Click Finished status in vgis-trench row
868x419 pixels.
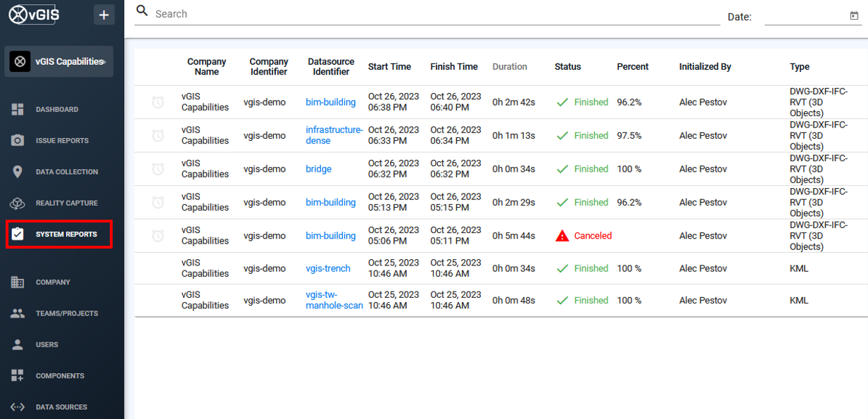tap(591, 268)
